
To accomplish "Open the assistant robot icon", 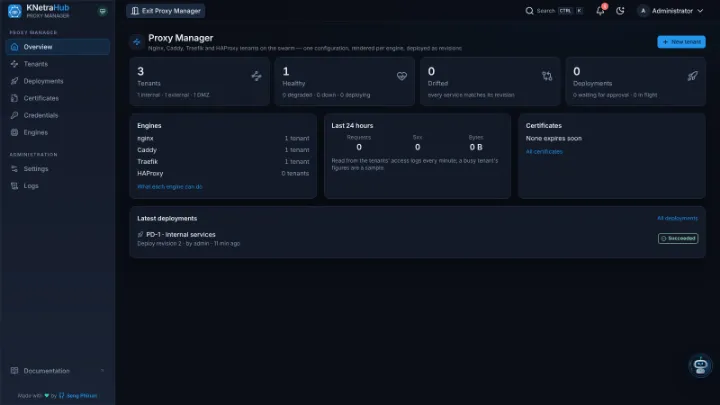I will tap(700, 366).
